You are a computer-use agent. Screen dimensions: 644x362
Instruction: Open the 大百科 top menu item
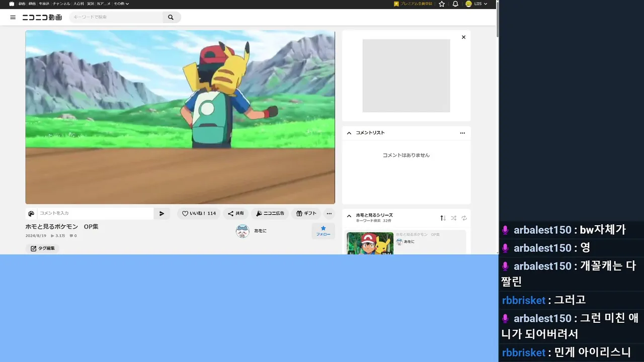[x=78, y=4]
